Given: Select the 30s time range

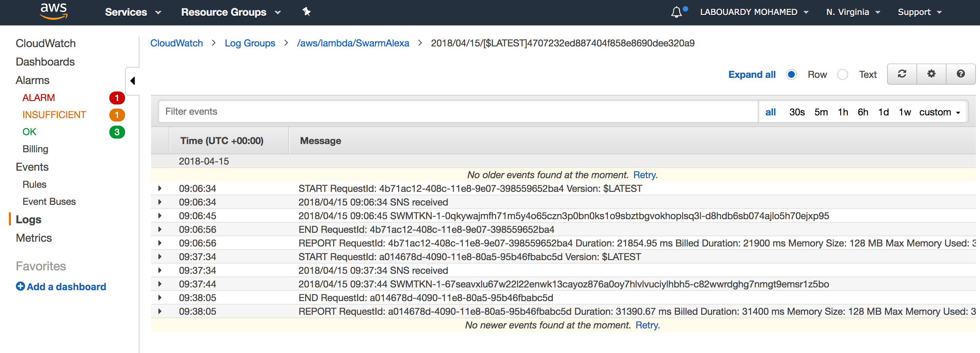Looking at the screenshot, I should tap(797, 112).
